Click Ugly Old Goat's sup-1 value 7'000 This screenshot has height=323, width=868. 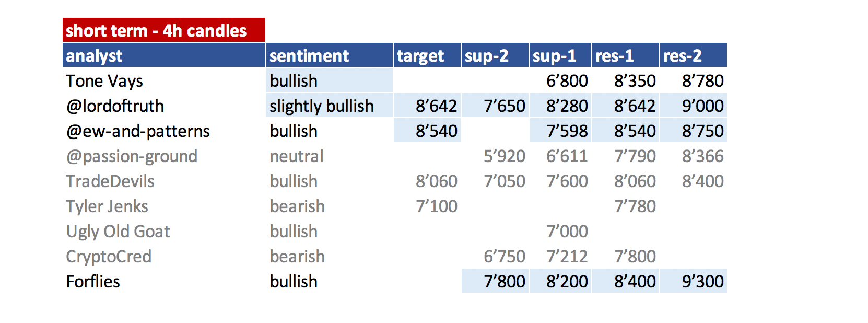(567, 231)
